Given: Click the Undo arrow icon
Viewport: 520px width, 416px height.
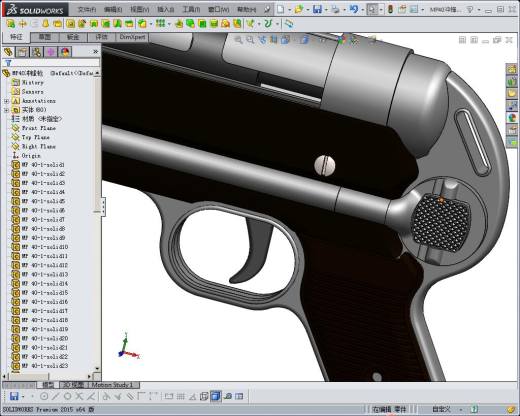Looking at the screenshot, I should [x=353, y=9].
